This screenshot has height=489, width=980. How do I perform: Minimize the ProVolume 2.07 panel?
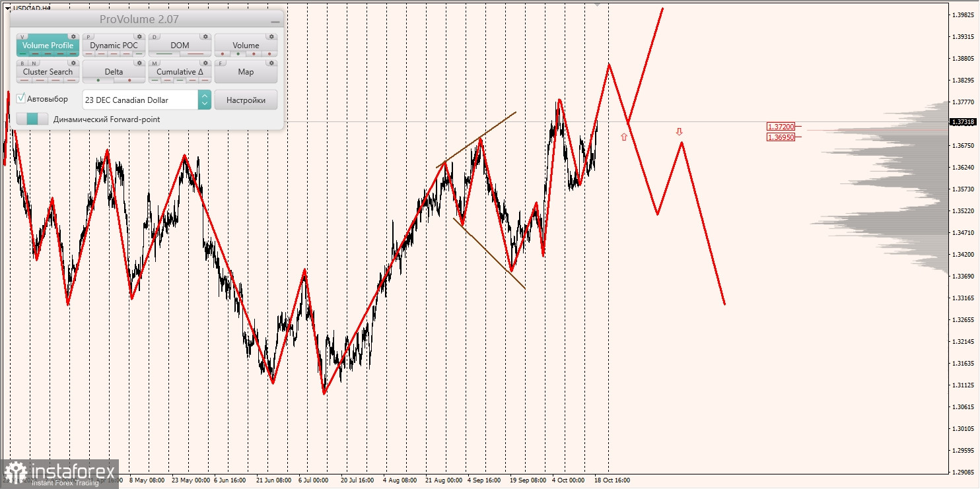click(275, 22)
